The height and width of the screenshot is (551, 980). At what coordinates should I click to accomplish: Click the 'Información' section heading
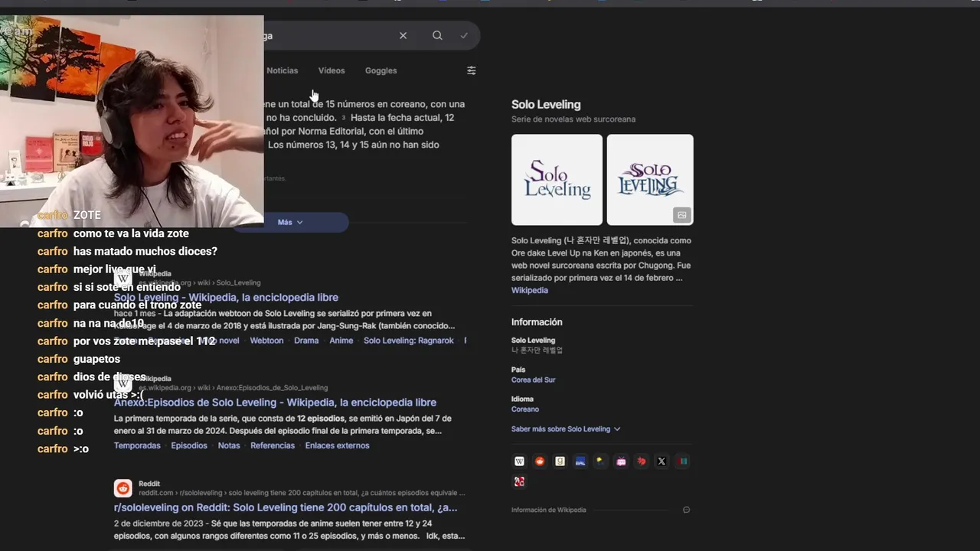pyautogui.click(x=537, y=322)
